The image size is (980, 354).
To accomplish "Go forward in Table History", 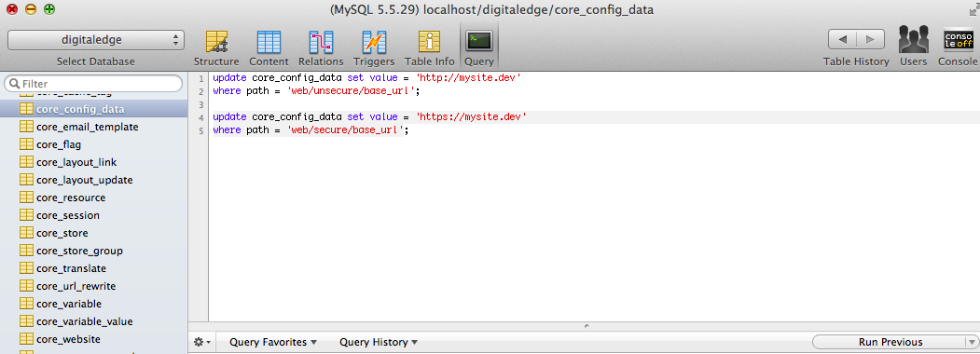I will click(871, 39).
